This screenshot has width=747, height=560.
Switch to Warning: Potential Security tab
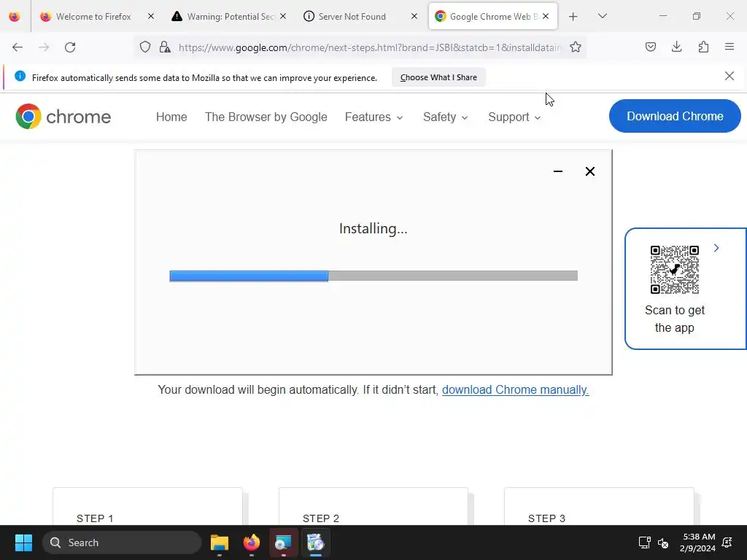[229, 17]
